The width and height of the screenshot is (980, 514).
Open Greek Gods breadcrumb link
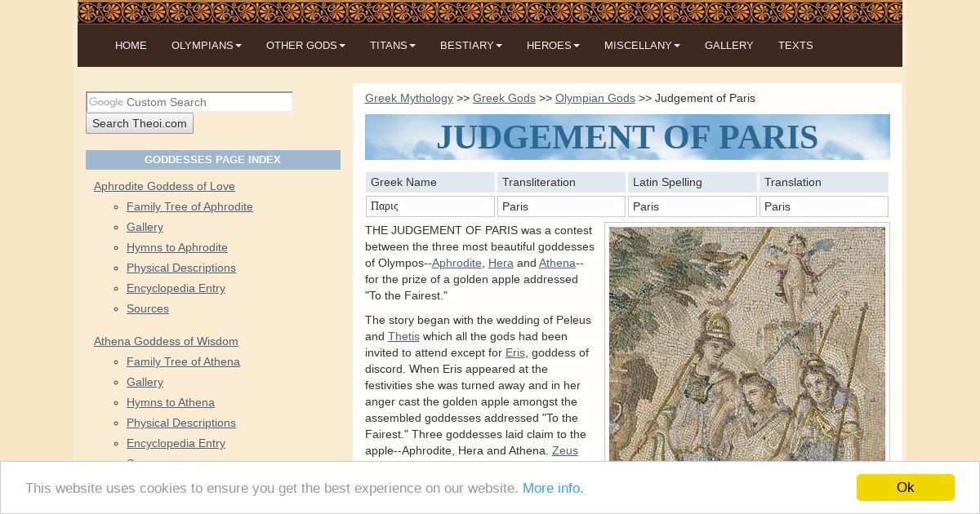[504, 98]
